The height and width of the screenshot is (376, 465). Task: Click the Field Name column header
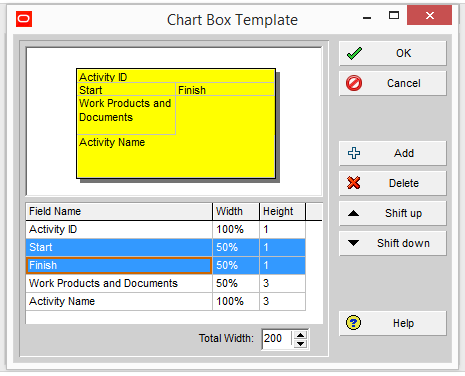119,211
